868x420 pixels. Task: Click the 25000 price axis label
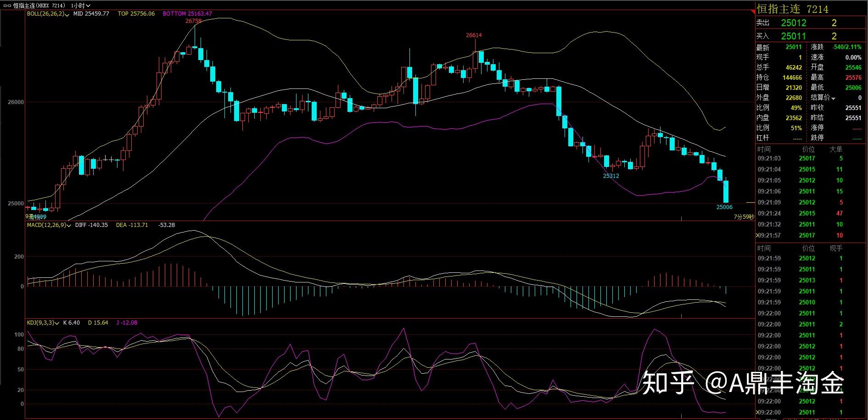[16, 204]
